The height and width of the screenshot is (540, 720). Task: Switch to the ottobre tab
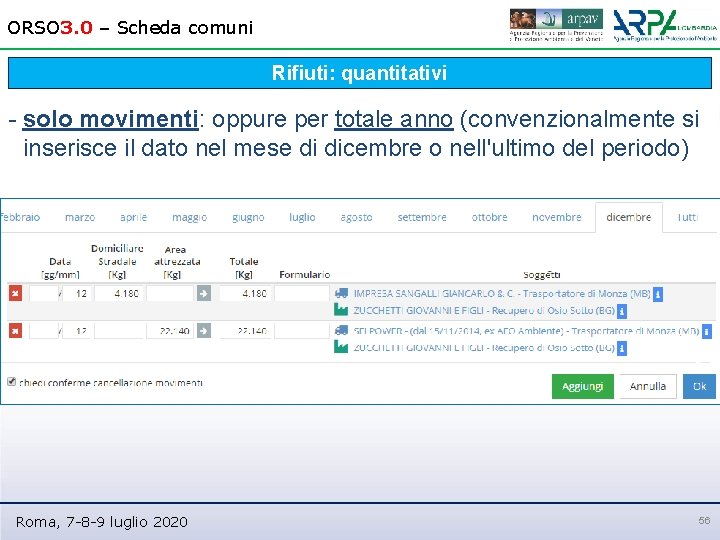click(x=489, y=217)
